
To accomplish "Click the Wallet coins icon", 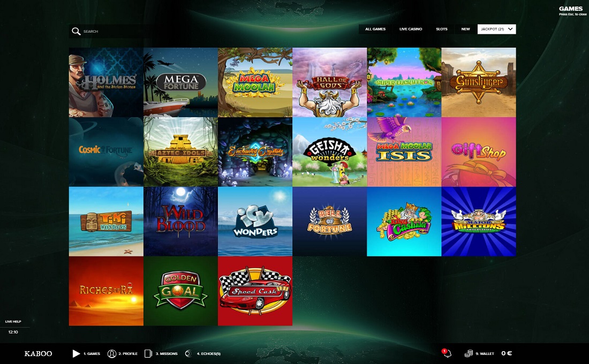I will point(469,353).
